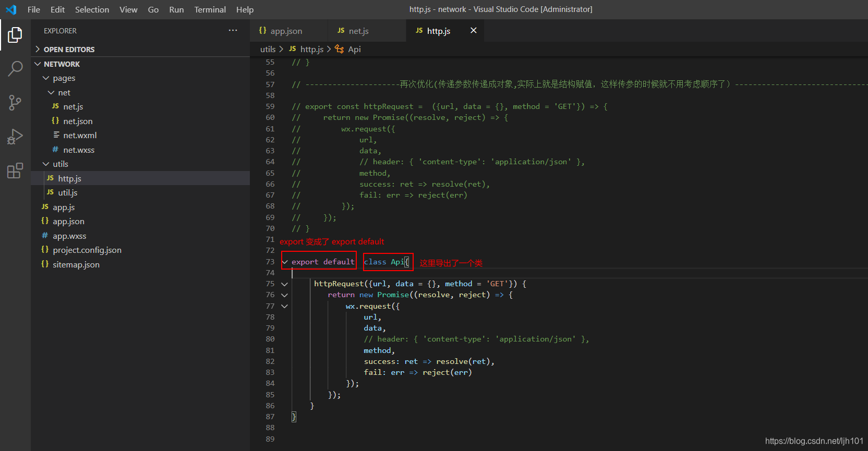This screenshot has height=451, width=868.
Task: Switch to the app.json editor tab
Action: click(288, 31)
